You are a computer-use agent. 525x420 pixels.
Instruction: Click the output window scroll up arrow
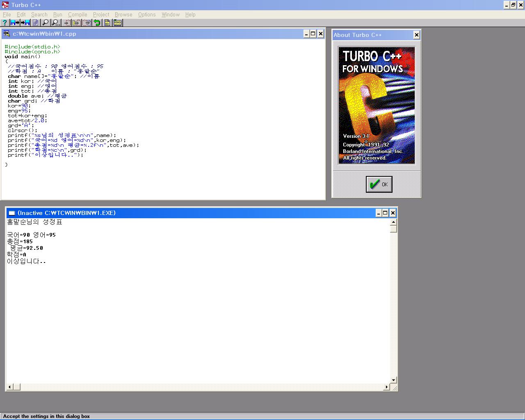tap(393, 222)
